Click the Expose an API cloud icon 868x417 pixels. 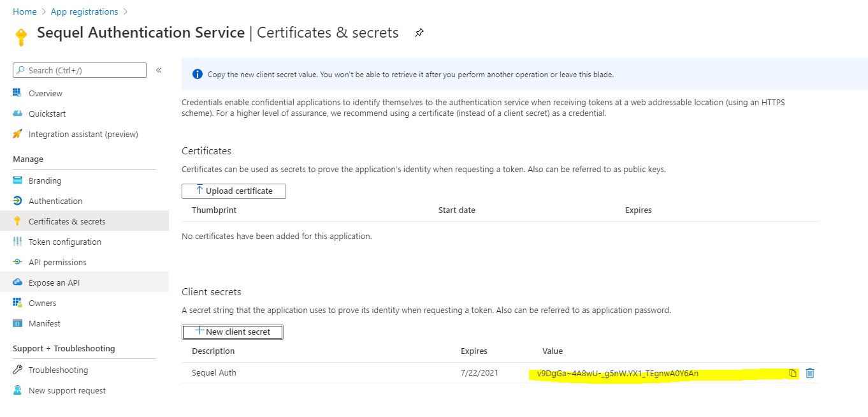click(17, 282)
